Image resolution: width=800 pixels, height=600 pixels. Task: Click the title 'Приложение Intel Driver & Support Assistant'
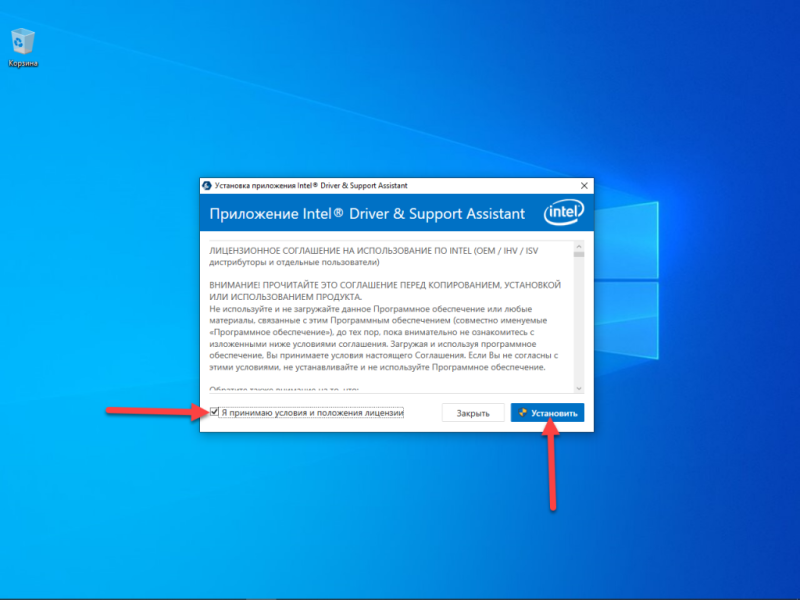coord(367,213)
